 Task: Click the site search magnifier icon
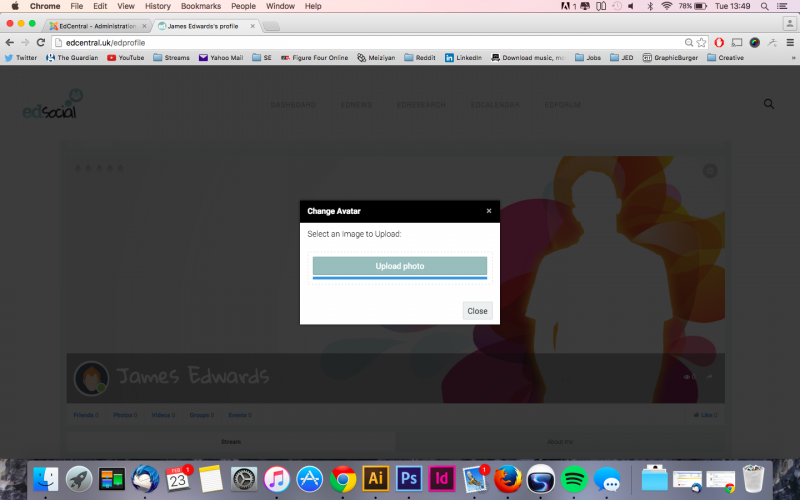click(769, 104)
